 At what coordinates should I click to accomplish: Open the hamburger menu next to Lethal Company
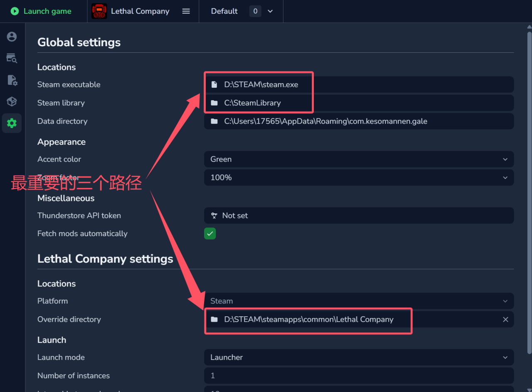[x=186, y=11]
